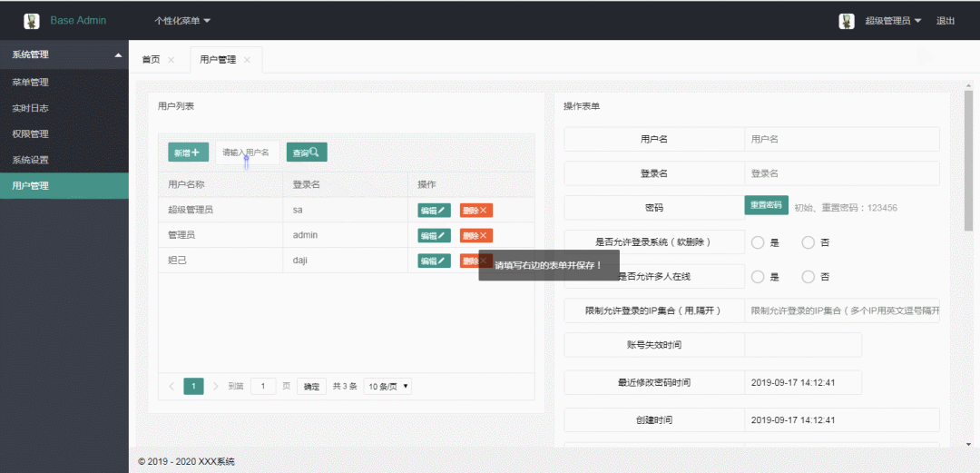Focus the 用户名 form input

pyautogui.click(x=842, y=139)
